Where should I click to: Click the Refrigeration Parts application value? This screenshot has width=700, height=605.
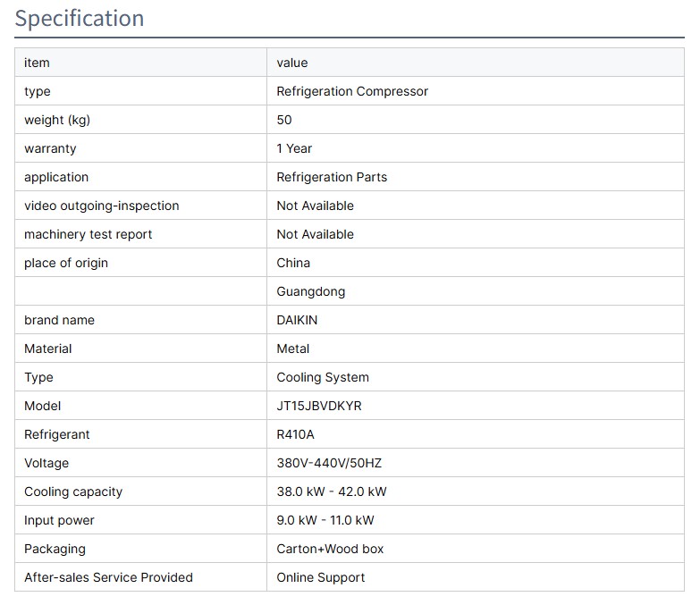point(332,177)
